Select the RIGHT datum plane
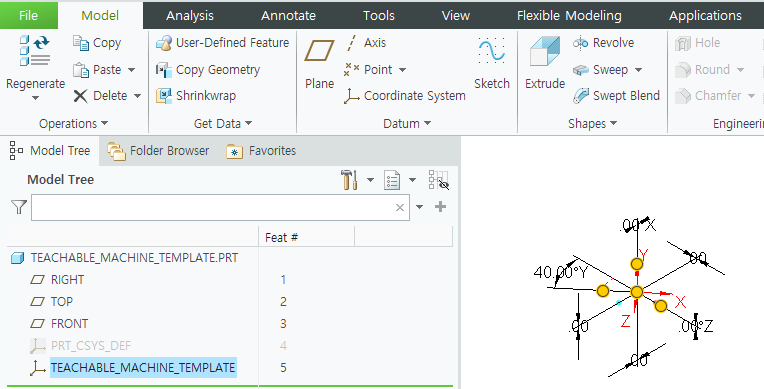The height and width of the screenshot is (389, 764). point(57,280)
